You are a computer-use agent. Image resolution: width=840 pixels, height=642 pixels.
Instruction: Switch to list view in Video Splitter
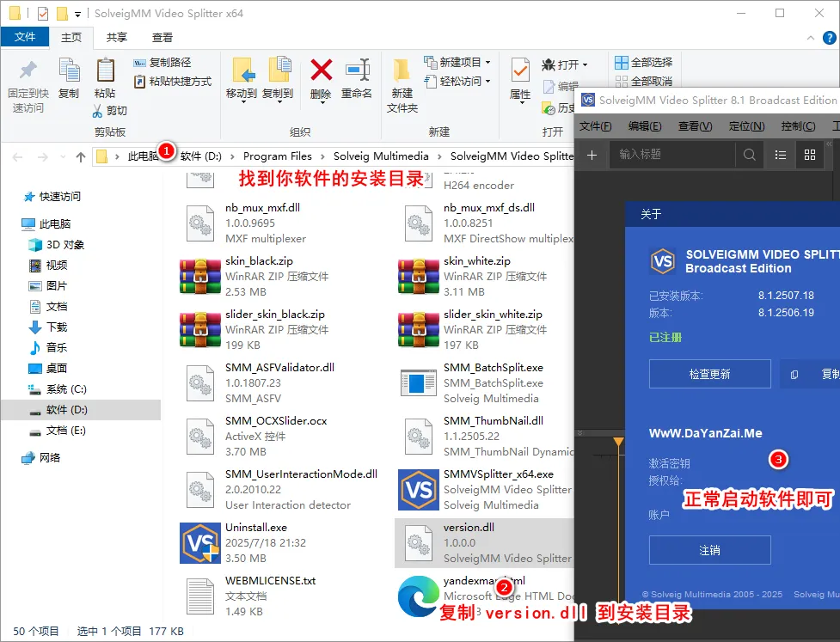pos(781,155)
